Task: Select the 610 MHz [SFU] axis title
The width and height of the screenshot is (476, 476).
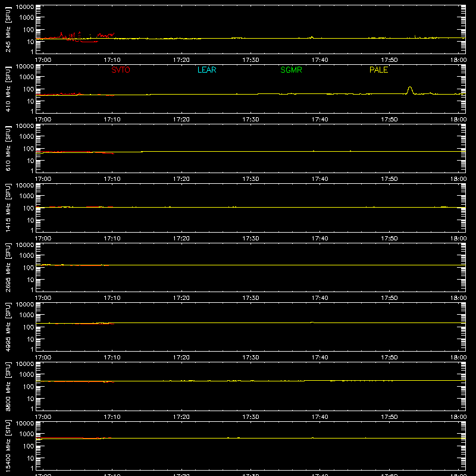Action: (x=8, y=148)
